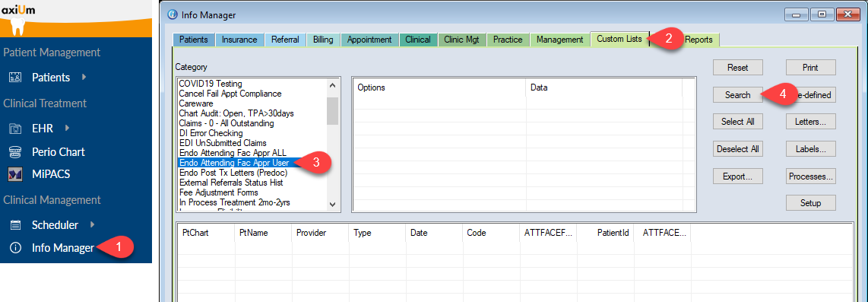The height and width of the screenshot is (302, 868).
Task: Switch to the Clinic Mgt tab
Action: [461, 40]
